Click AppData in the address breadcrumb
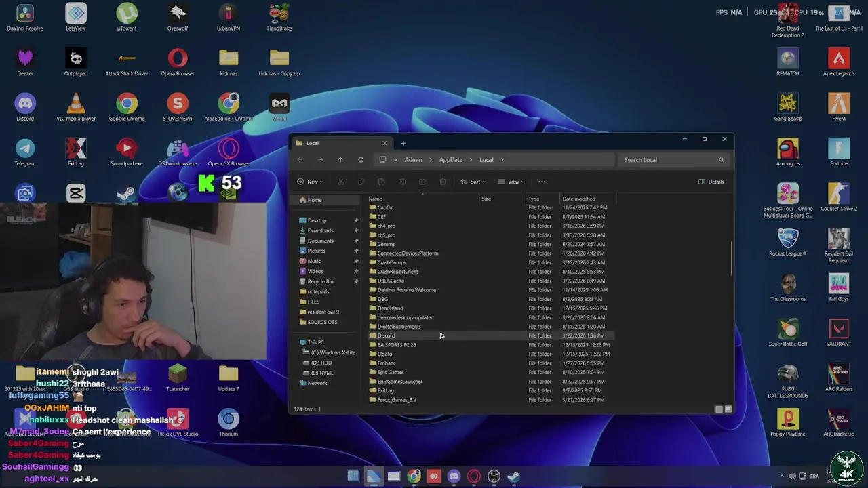 (450, 160)
